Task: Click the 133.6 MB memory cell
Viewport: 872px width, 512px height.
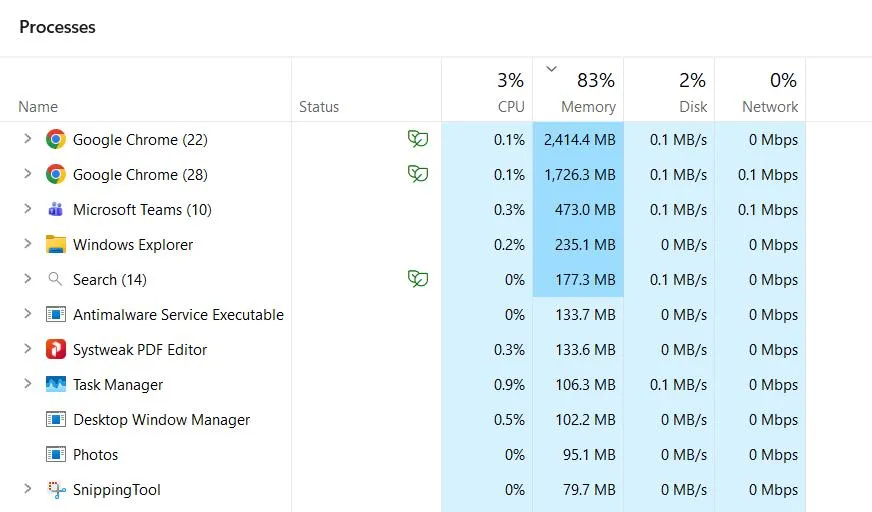Action: coord(578,350)
